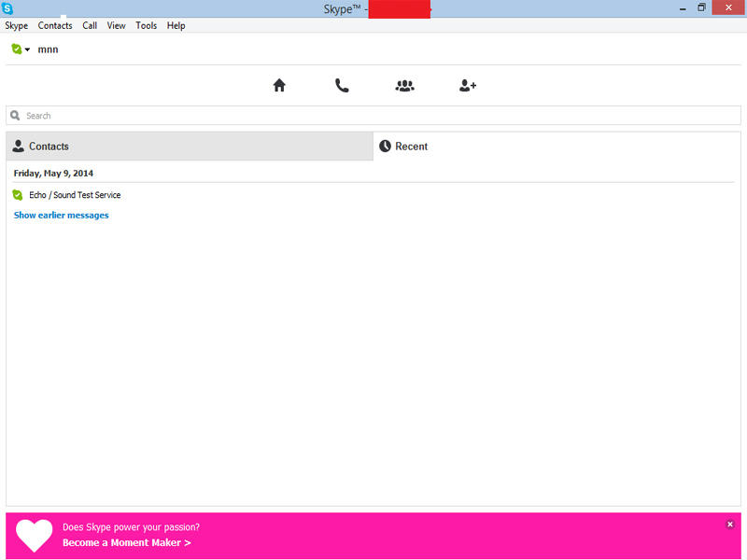The width and height of the screenshot is (747, 560).
Task: Open the call phones dial pad icon
Action: (342, 85)
